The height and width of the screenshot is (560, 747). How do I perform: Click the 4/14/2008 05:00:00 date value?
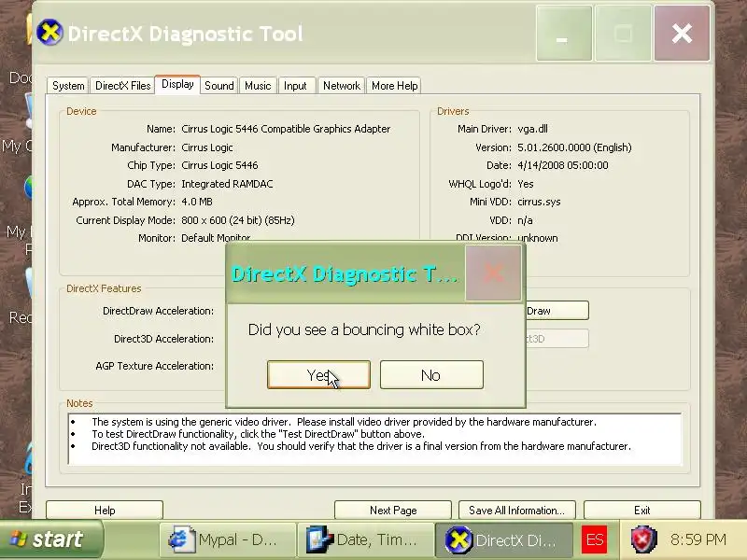(x=563, y=165)
